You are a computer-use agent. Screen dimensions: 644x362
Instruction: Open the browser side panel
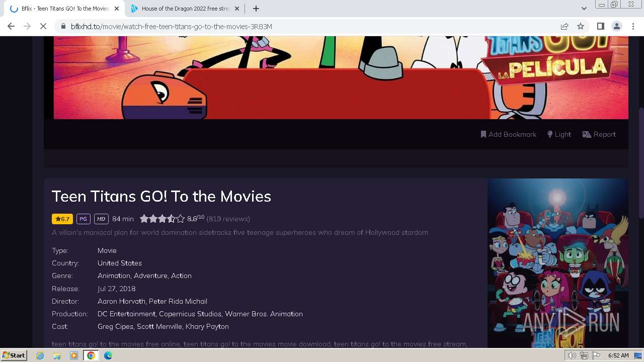click(600, 26)
